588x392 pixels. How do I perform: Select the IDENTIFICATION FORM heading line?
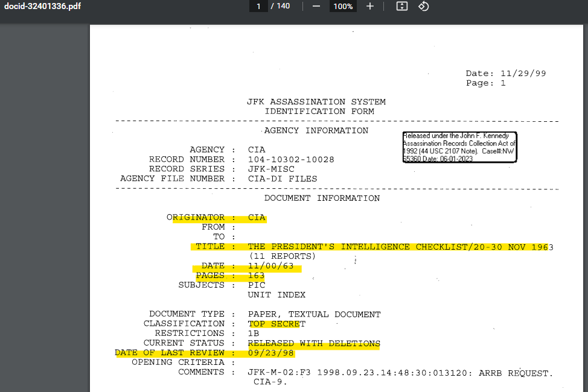[x=319, y=112]
